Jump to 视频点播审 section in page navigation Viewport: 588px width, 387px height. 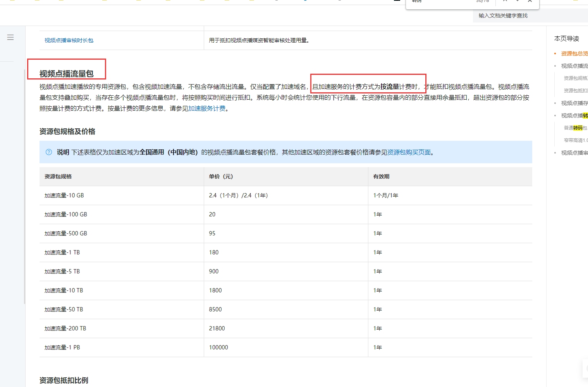[574, 153]
